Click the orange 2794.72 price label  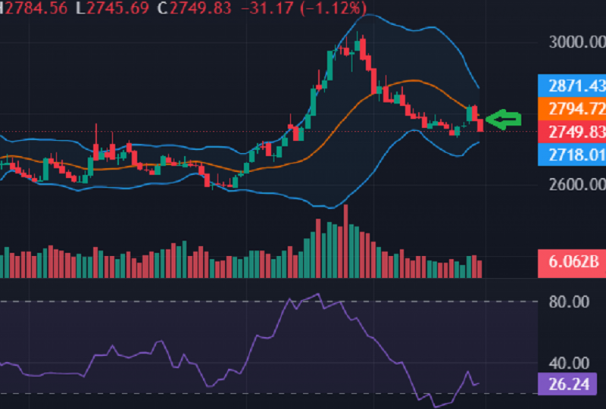(x=570, y=108)
